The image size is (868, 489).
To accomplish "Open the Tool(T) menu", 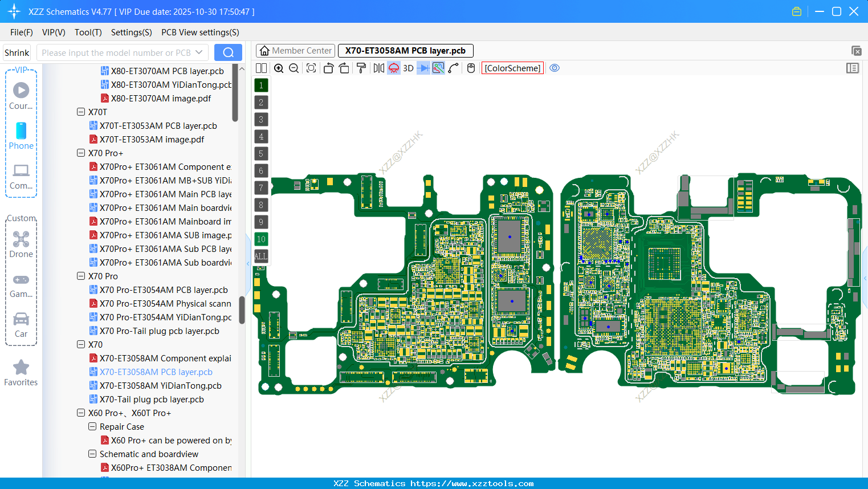I will 88,32.
